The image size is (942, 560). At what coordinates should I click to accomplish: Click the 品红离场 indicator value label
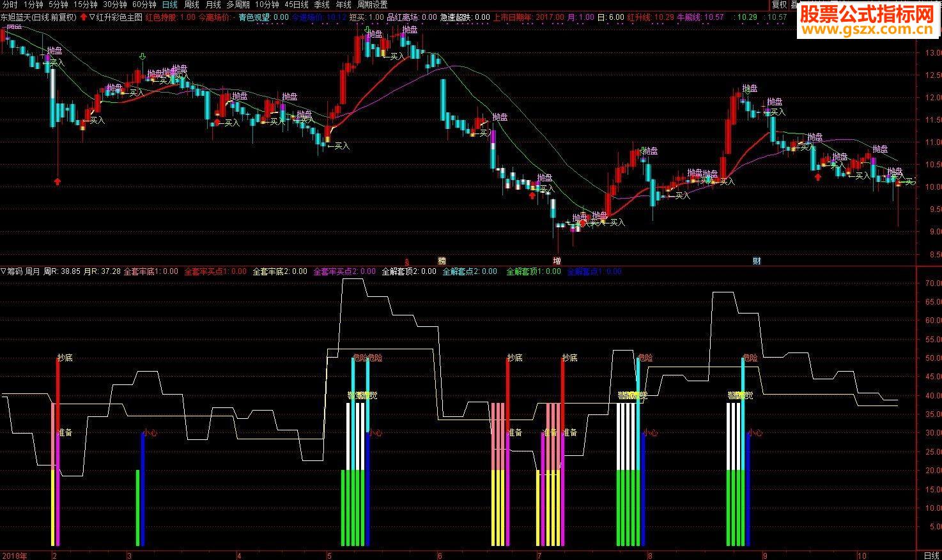pyautogui.click(x=412, y=17)
